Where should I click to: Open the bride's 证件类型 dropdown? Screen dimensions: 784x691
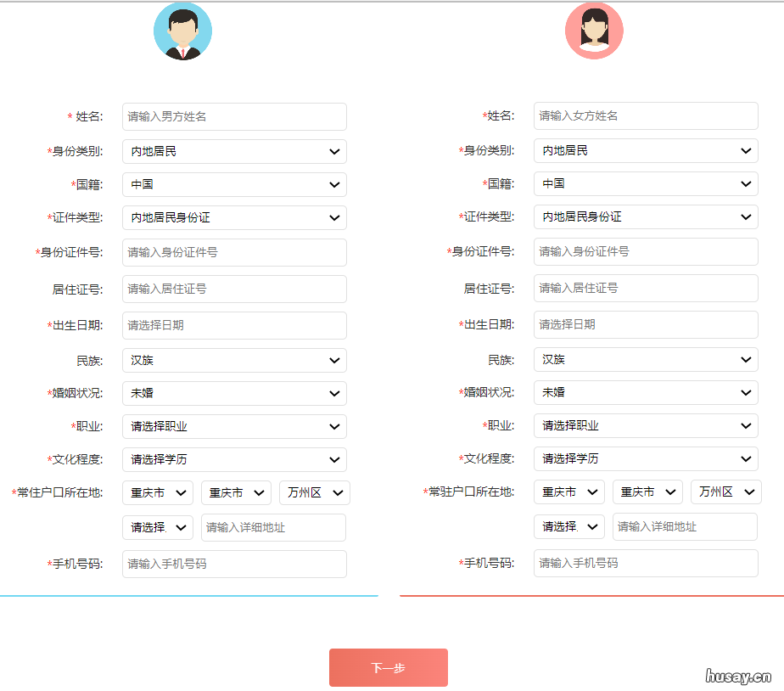coord(646,216)
